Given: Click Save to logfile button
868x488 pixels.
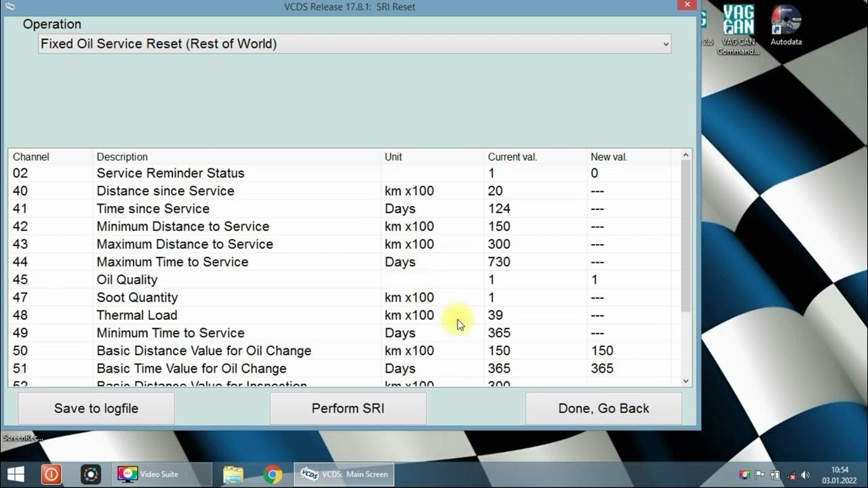Looking at the screenshot, I should coord(96,409).
